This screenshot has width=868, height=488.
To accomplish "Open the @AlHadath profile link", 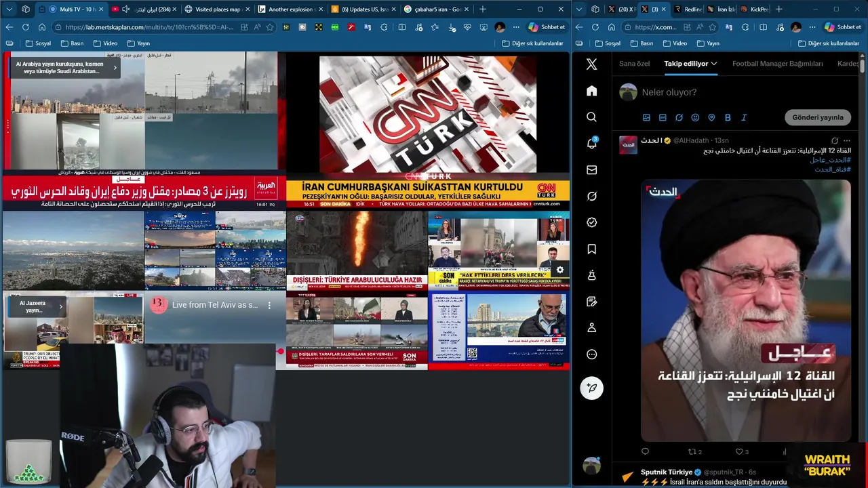I will 691,140.
